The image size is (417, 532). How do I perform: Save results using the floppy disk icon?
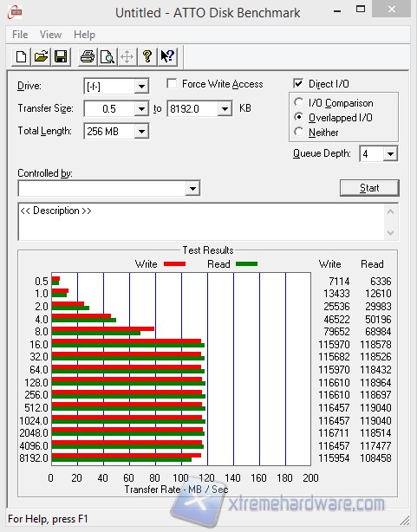(61, 56)
